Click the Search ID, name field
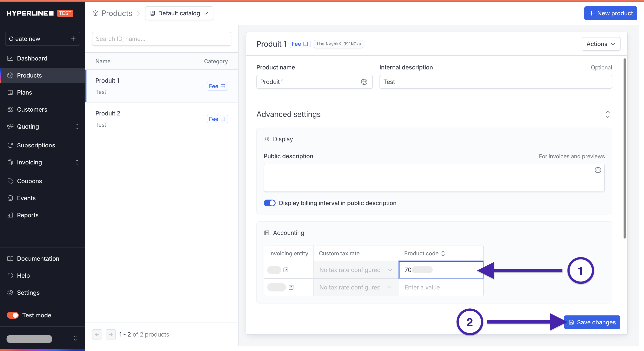 [161, 39]
